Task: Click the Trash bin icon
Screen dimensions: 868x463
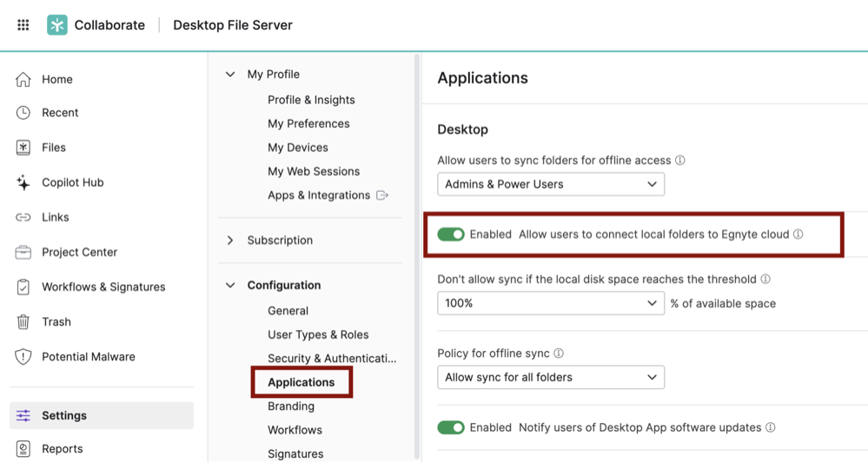Action: tap(23, 322)
